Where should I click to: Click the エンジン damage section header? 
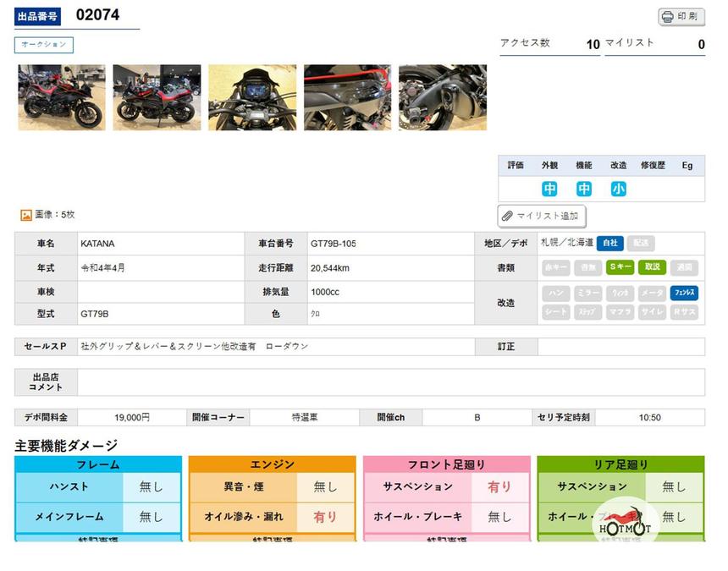tap(273, 464)
